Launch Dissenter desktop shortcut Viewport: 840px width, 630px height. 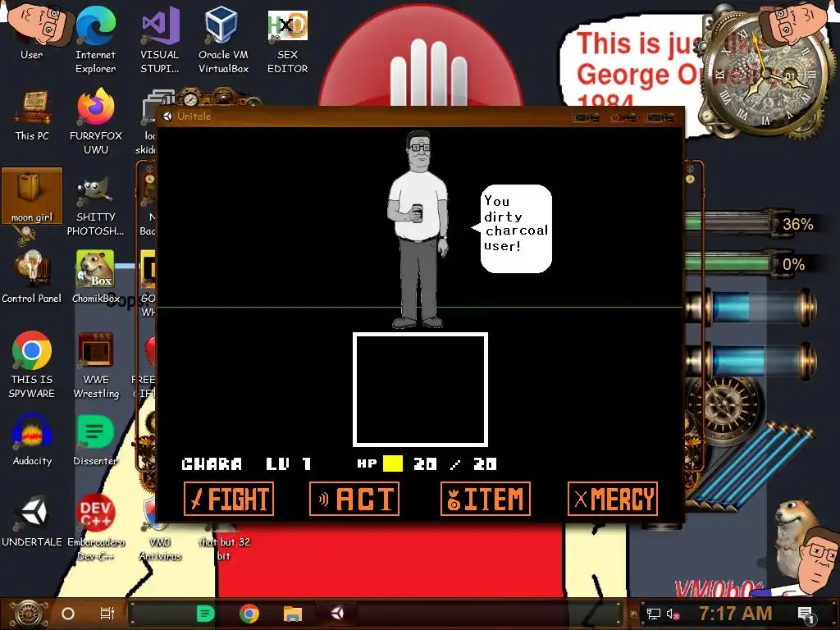95,440
